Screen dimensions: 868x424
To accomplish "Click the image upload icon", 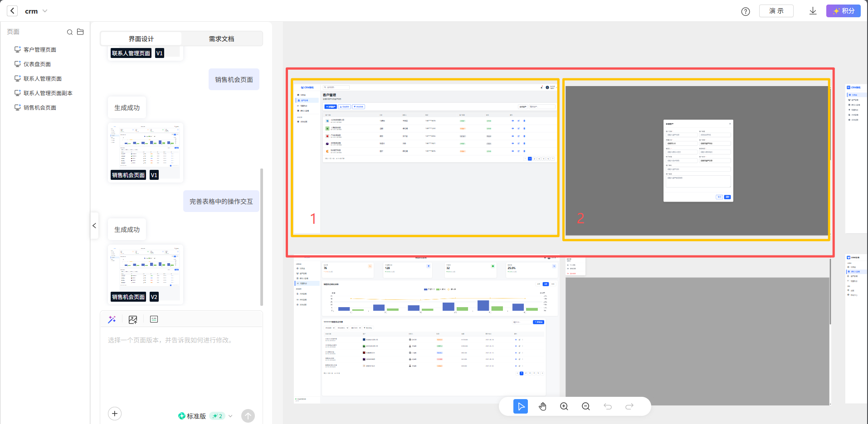I will point(133,319).
